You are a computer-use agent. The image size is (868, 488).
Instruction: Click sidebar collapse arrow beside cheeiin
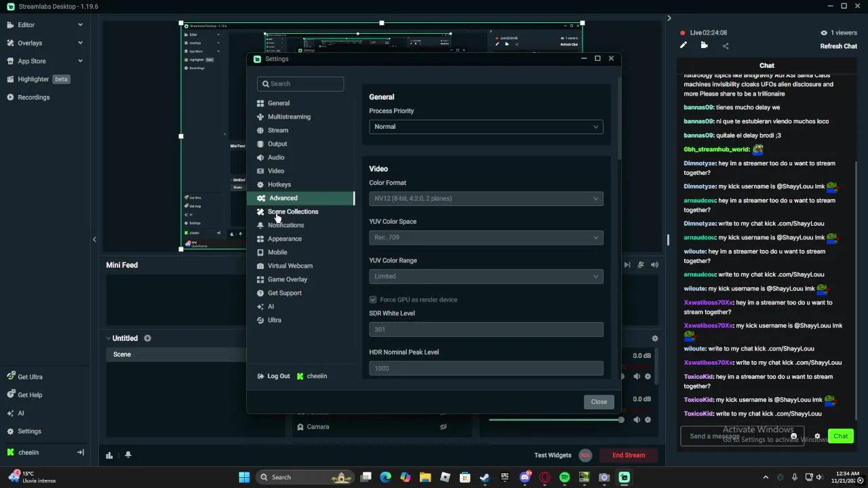click(80, 452)
